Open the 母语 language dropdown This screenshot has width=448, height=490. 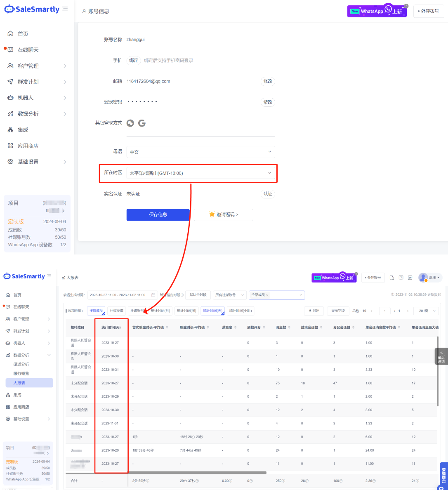(200, 152)
